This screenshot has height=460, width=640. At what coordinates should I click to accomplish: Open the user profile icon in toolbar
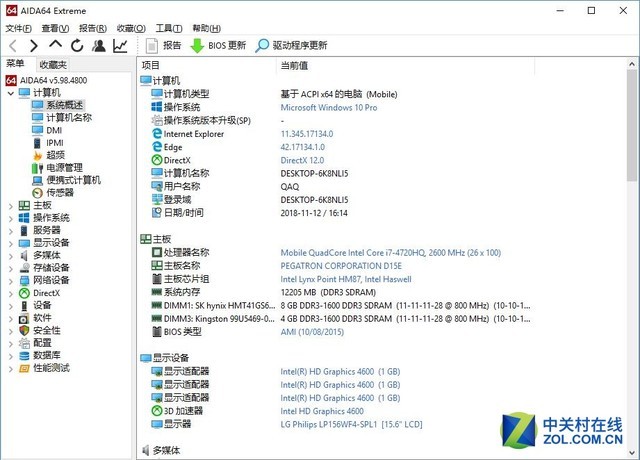(99, 45)
